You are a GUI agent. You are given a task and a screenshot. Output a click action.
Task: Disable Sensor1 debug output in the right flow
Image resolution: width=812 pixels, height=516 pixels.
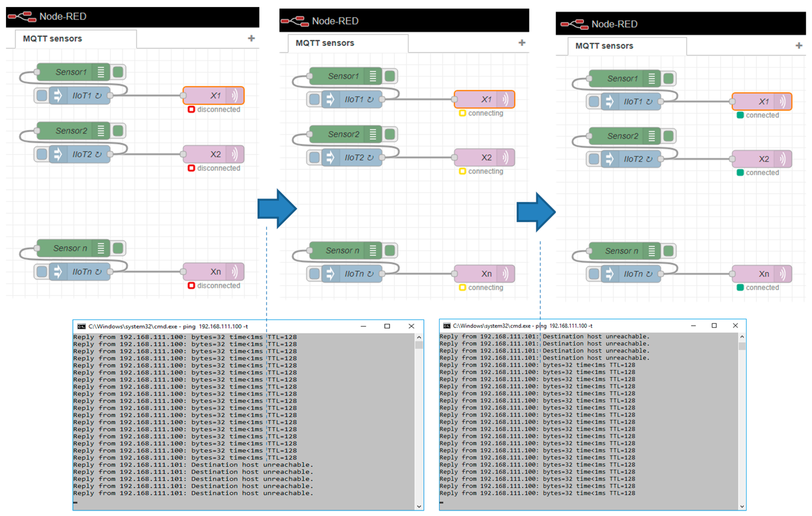[x=668, y=79]
